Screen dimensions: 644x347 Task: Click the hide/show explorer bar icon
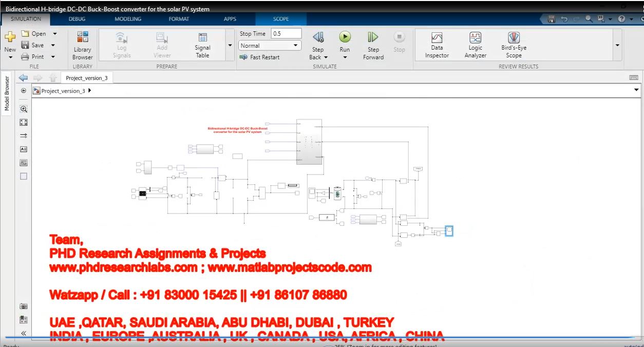click(23, 90)
